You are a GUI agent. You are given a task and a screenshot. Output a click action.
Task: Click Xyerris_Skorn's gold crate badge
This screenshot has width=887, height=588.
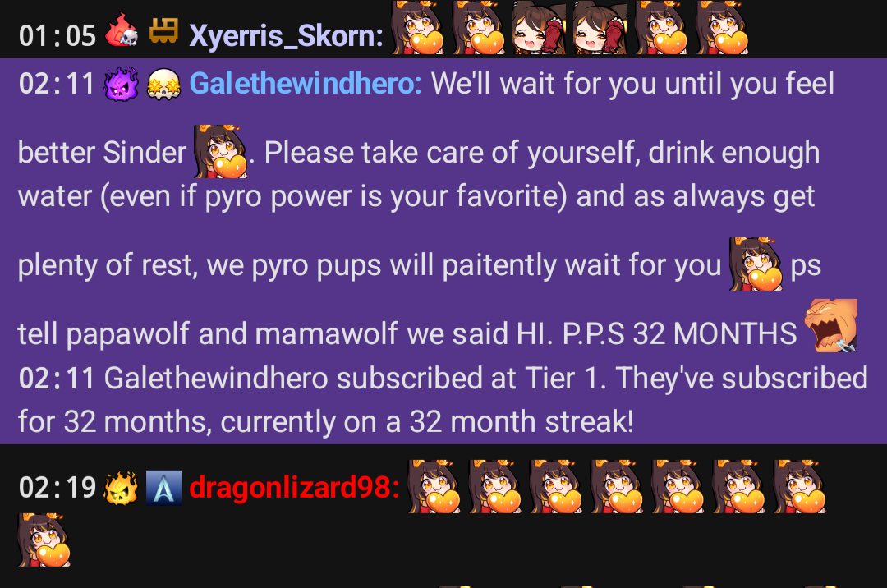pyautogui.click(x=163, y=30)
